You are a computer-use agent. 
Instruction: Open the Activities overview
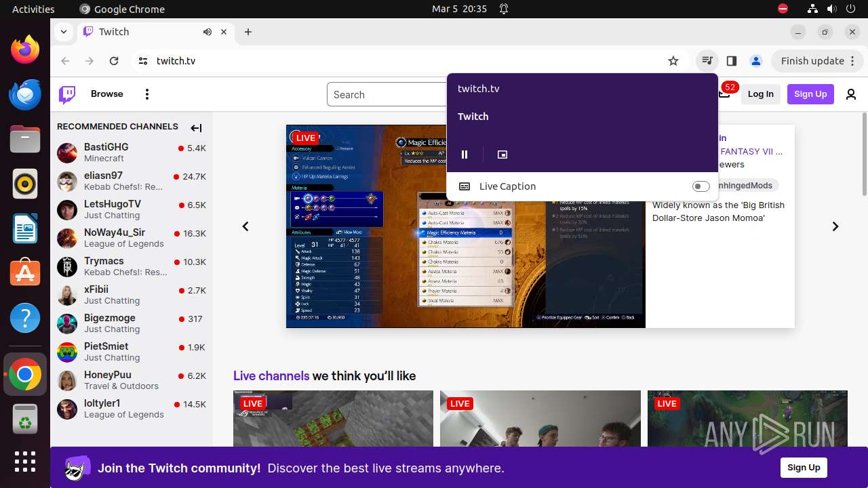[33, 9]
